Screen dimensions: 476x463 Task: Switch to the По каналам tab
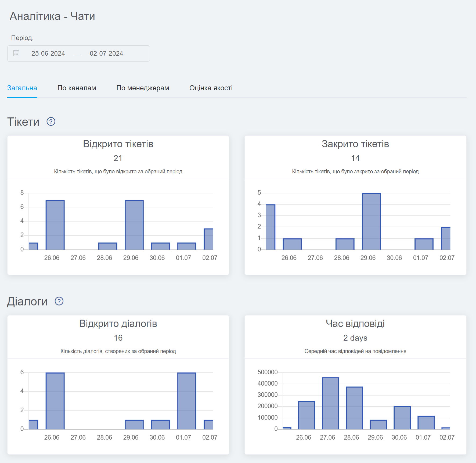(x=77, y=88)
